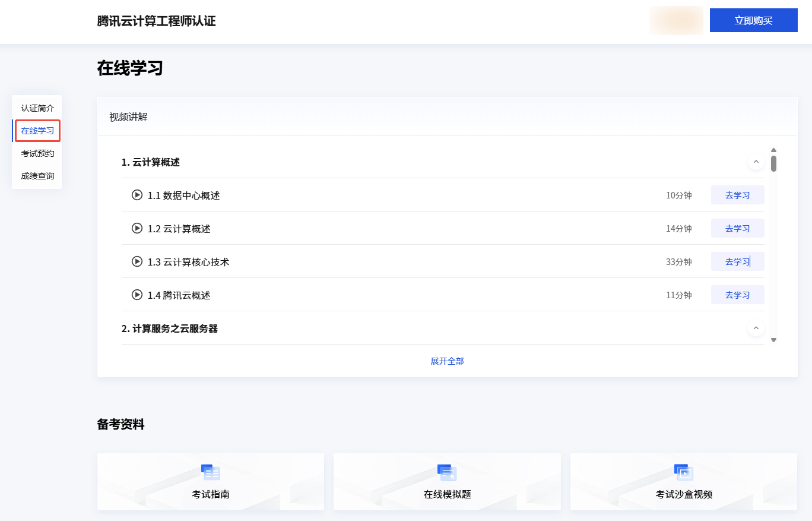Viewport: 812px width, 521px height.
Task: Click the 考试沙盒视频 video icon
Action: click(x=684, y=472)
